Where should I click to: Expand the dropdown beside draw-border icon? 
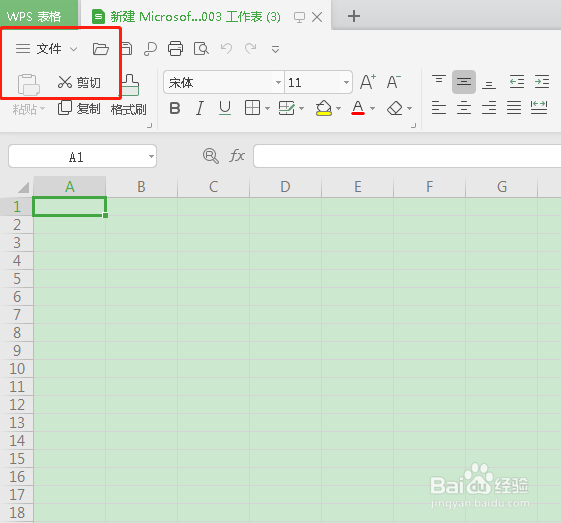(301, 108)
